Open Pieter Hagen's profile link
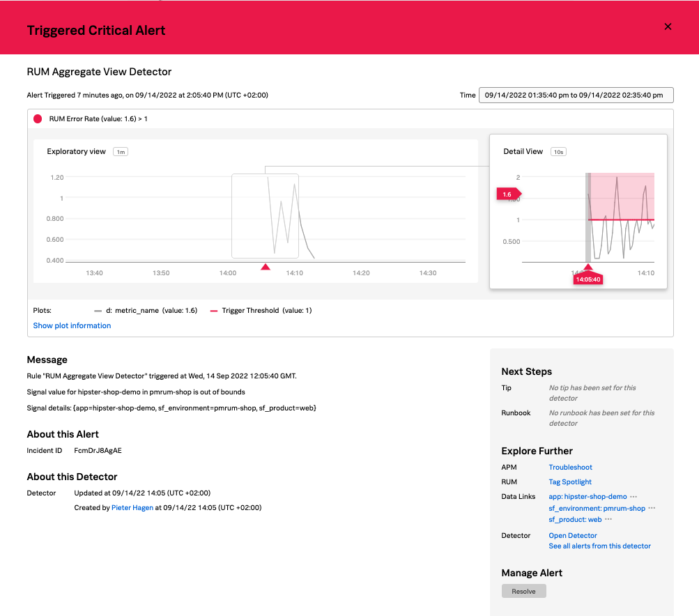The width and height of the screenshot is (699, 616). [132, 508]
